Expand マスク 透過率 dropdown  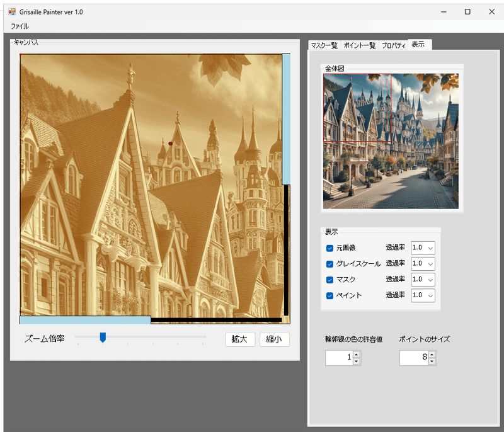pos(423,280)
